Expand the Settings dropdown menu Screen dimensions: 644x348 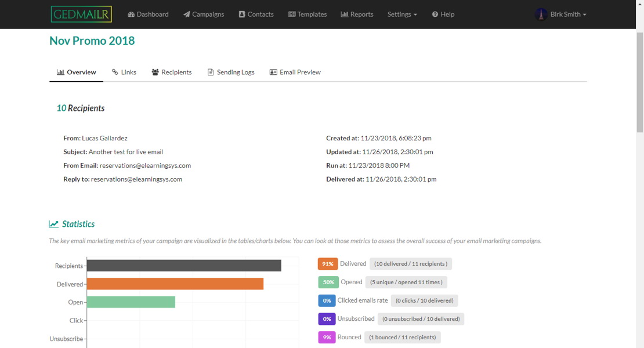(x=402, y=14)
